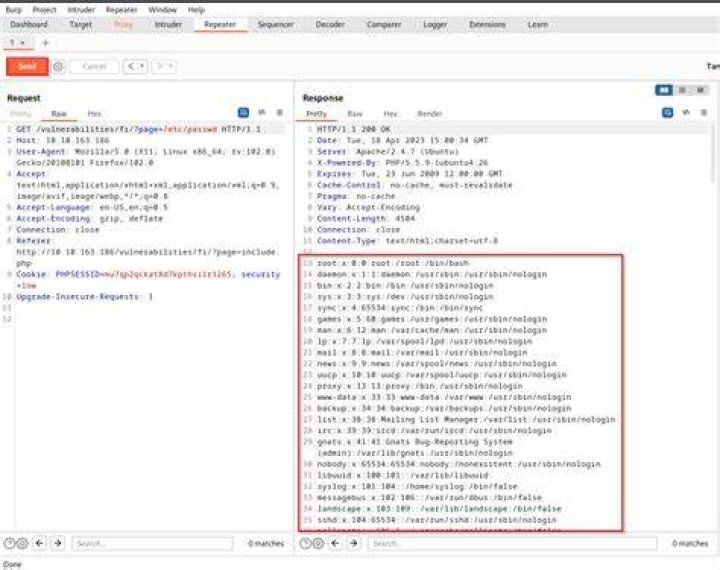Switch to the Target tab
This screenshot has height=570, width=720.
coord(80,24)
